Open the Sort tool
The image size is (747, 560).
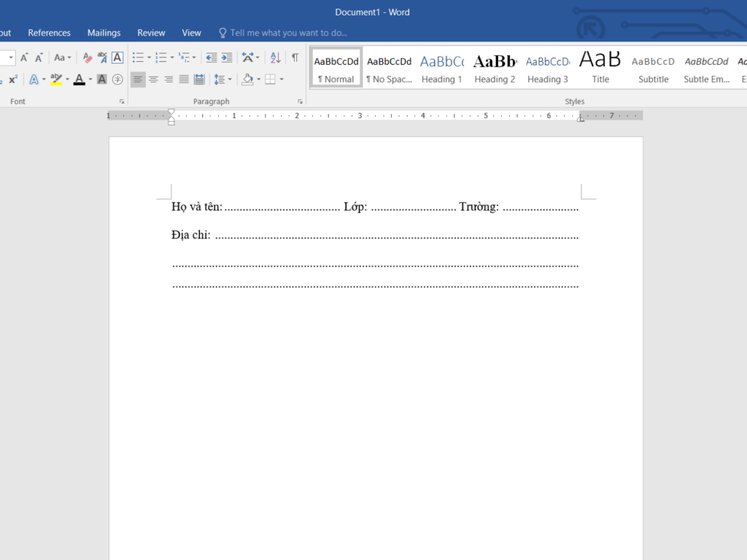[275, 56]
